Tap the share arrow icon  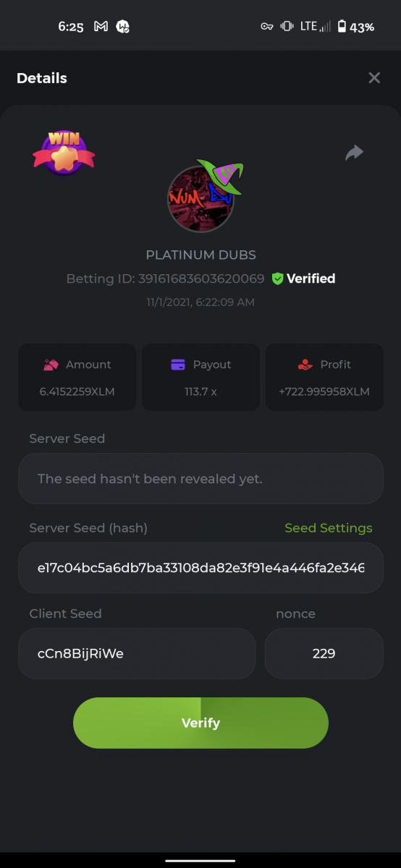[x=354, y=153]
